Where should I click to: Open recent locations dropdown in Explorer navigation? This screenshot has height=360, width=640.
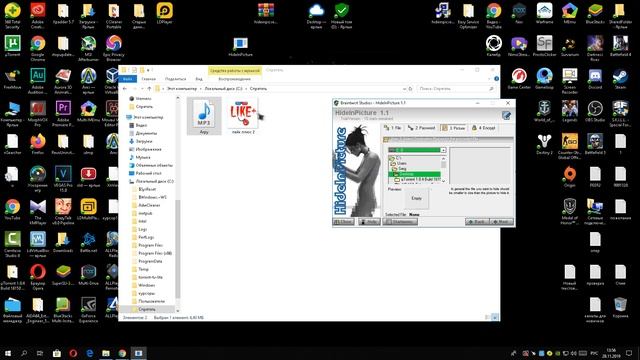tap(142, 89)
